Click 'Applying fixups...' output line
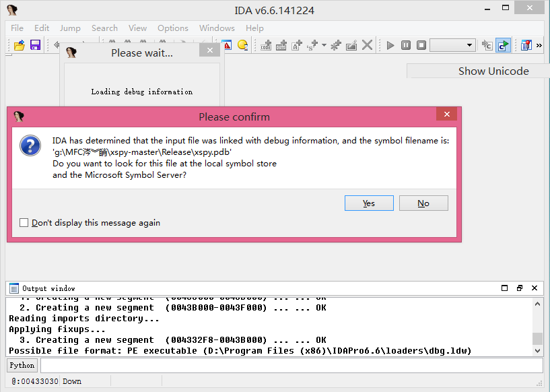Viewport: 550px width, 392px height. tap(57, 329)
